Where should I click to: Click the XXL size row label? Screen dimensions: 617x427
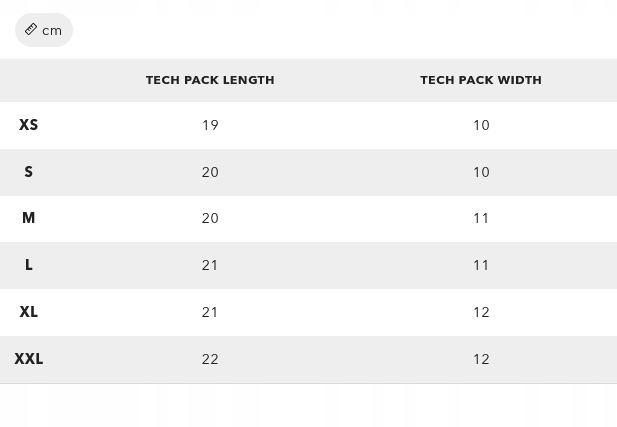pyautogui.click(x=29, y=359)
